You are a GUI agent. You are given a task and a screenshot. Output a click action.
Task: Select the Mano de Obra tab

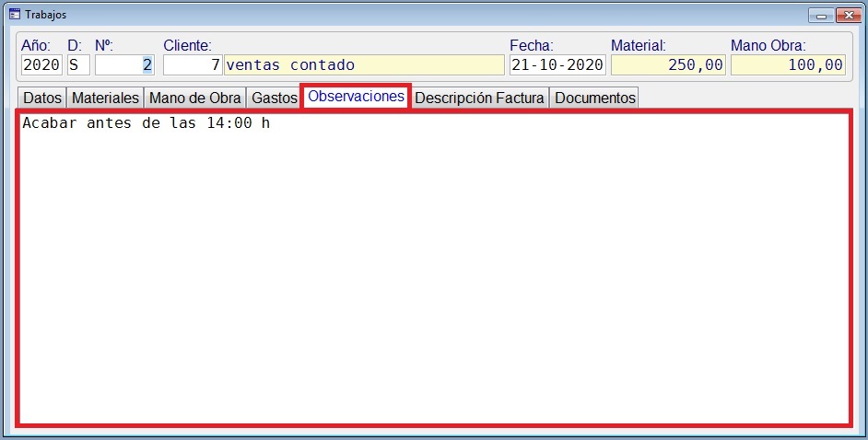pos(194,98)
